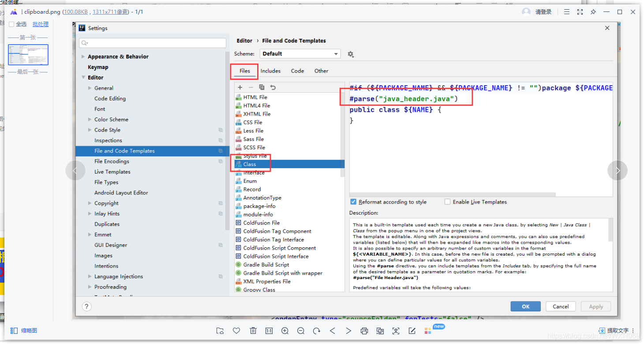Check the 全选 select-all checkbox

tap(12, 24)
